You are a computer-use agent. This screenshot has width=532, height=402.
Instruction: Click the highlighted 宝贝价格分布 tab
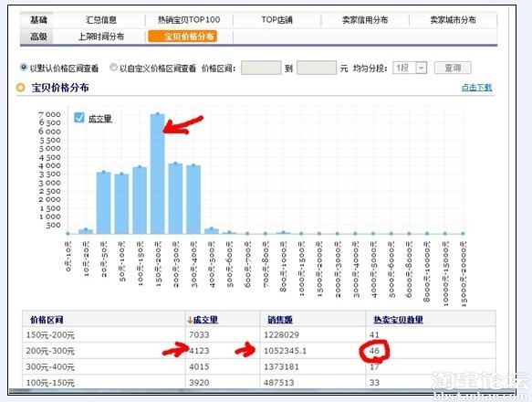(x=183, y=37)
